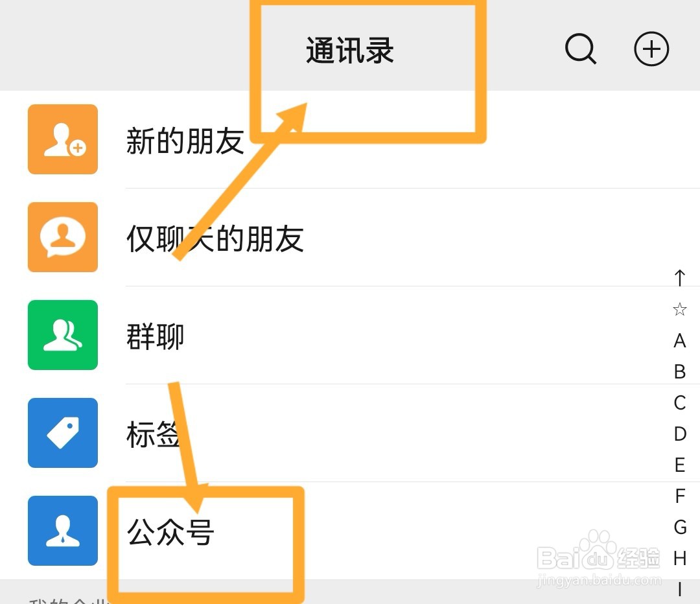
Task: Tap the Official Accounts person icon
Action: [x=63, y=531]
